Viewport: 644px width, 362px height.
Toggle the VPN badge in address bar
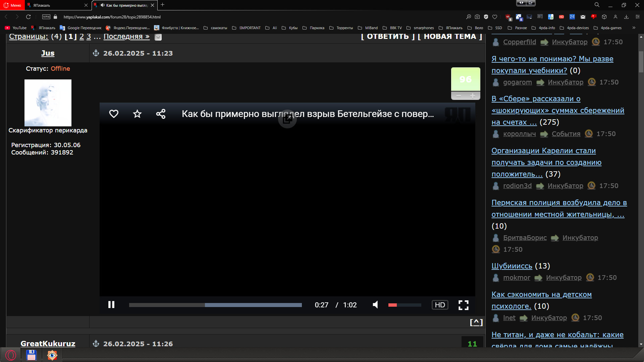46,17
